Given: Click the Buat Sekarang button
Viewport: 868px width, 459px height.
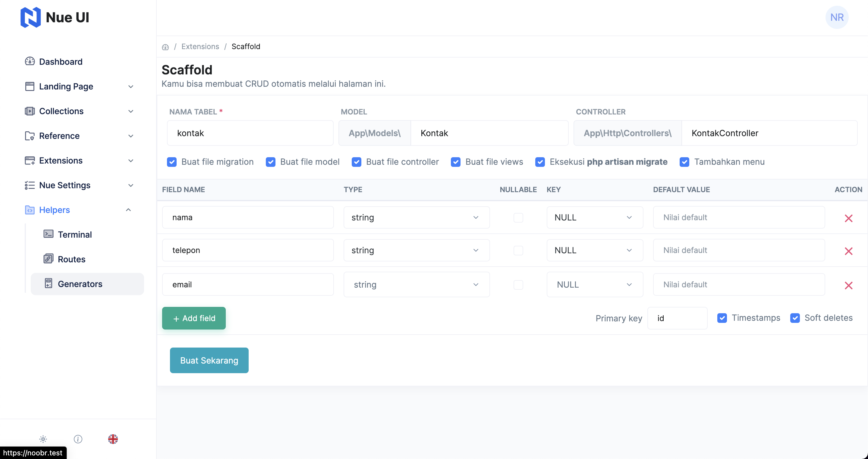Looking at the screenshot, I should tap(209, 360).
